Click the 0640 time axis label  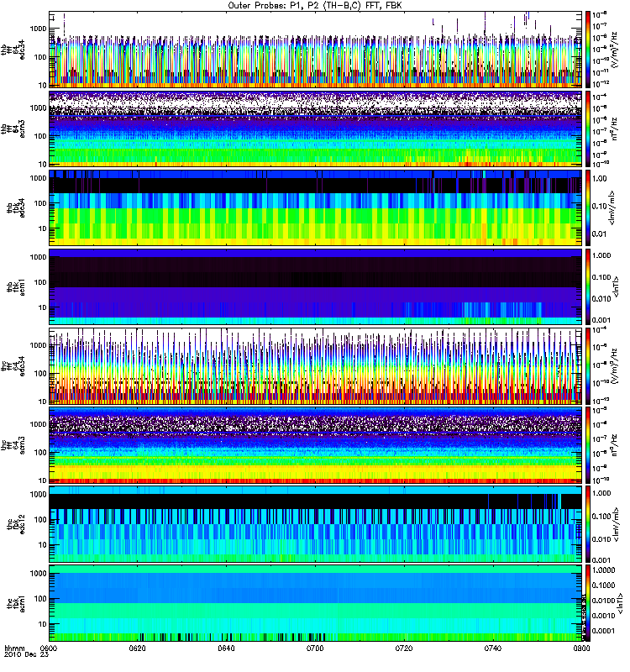click(x=226, y=648)
